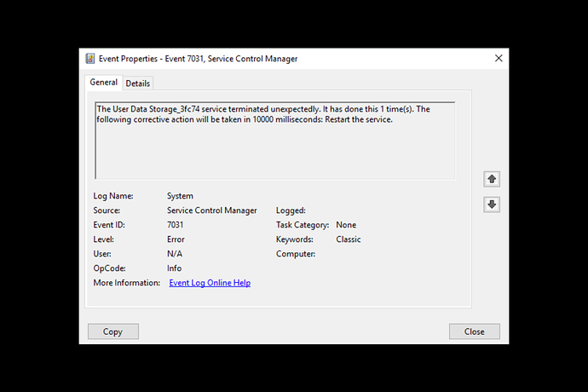The image size is (588, 392).
Task: Click the Log Name value System
Action: pyautogui.click(x=180, y=196)
